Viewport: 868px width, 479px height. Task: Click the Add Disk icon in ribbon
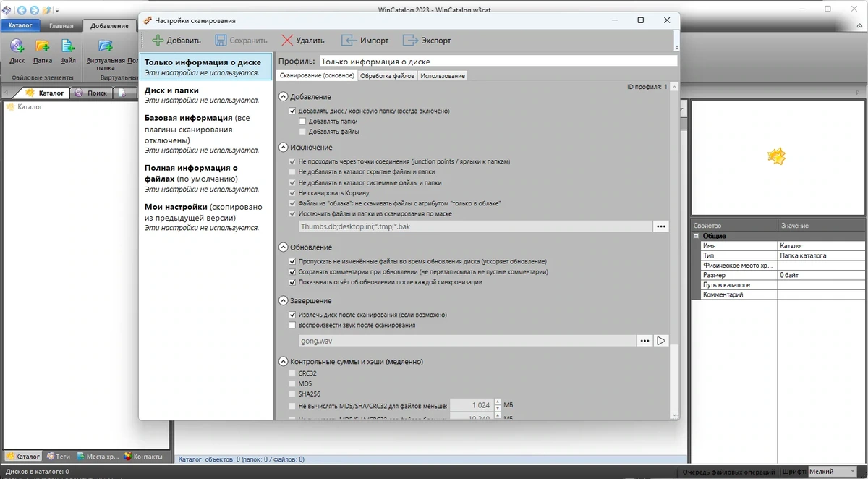click(17, 48)
